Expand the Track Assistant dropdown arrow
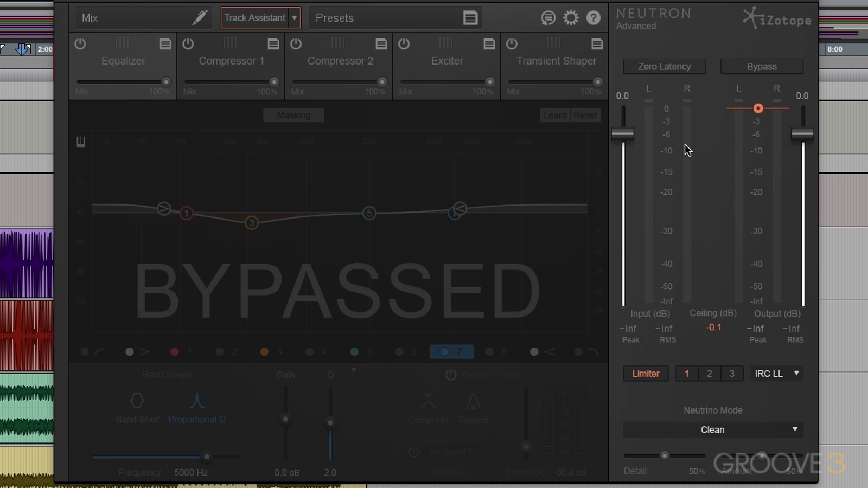868x488 pixels. point(295,18)
